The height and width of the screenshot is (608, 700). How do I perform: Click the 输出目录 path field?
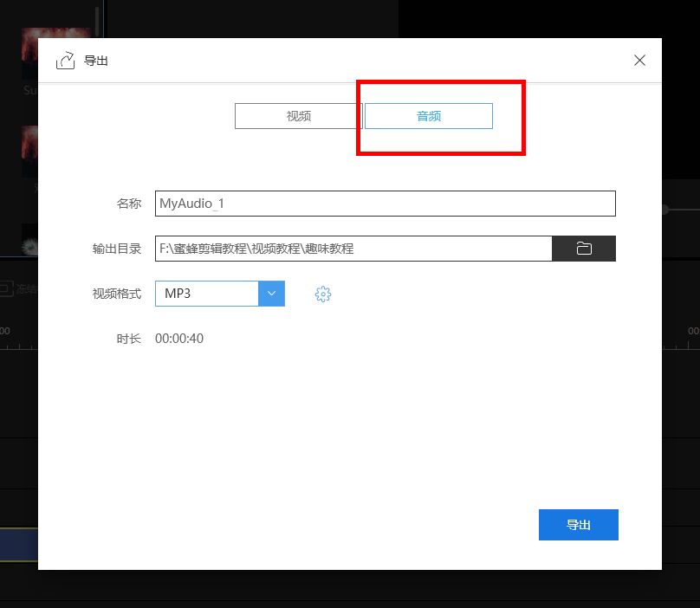point(353,249)
